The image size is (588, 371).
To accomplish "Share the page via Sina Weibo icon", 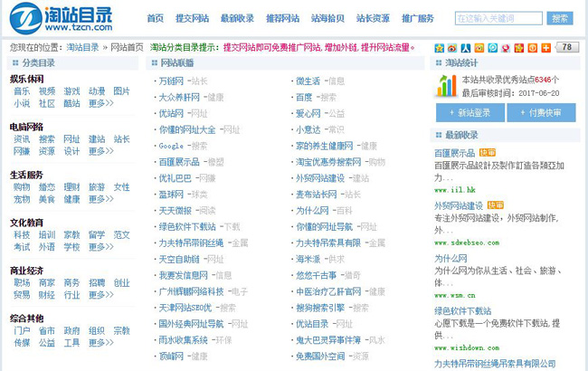I will [451, 47].
